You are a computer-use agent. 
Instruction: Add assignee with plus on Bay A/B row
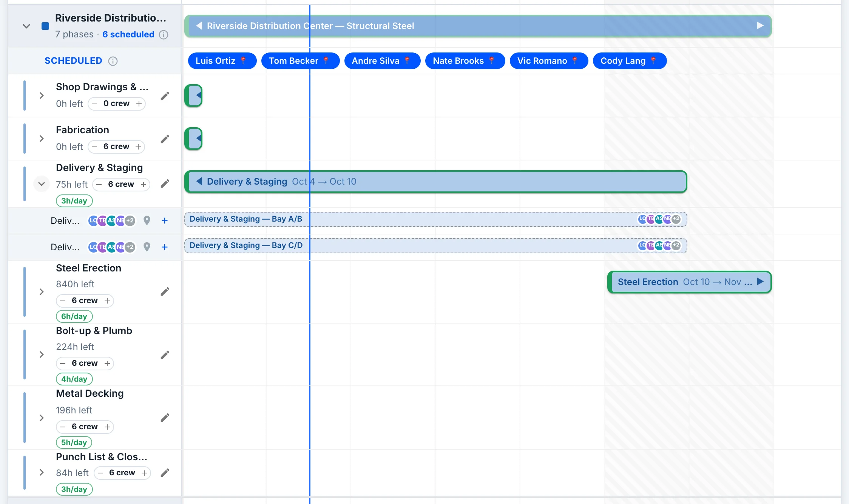pyautogui.click(x=165, y=220)
